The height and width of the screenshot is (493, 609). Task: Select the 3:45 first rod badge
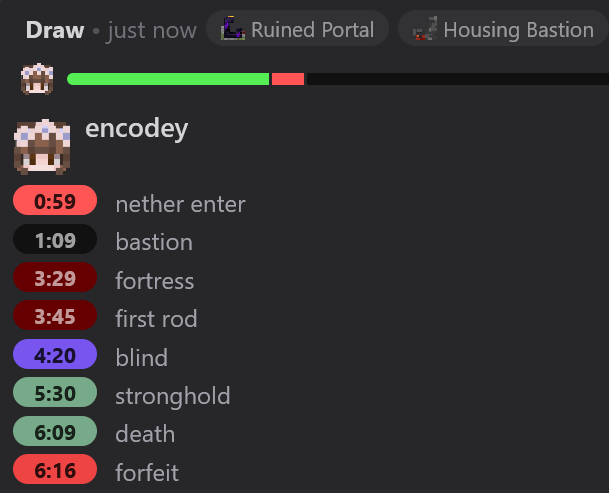pos(55,315)
